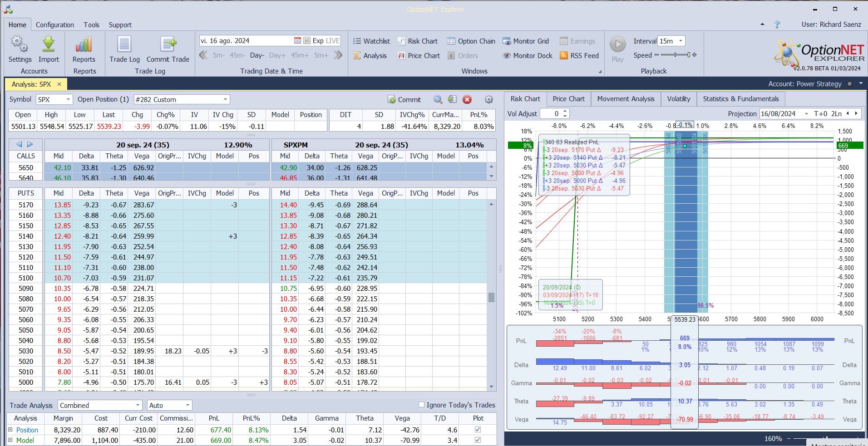Switch to Price Chart tab in the chart panel

pyautogui.click(x=568, y=99)
